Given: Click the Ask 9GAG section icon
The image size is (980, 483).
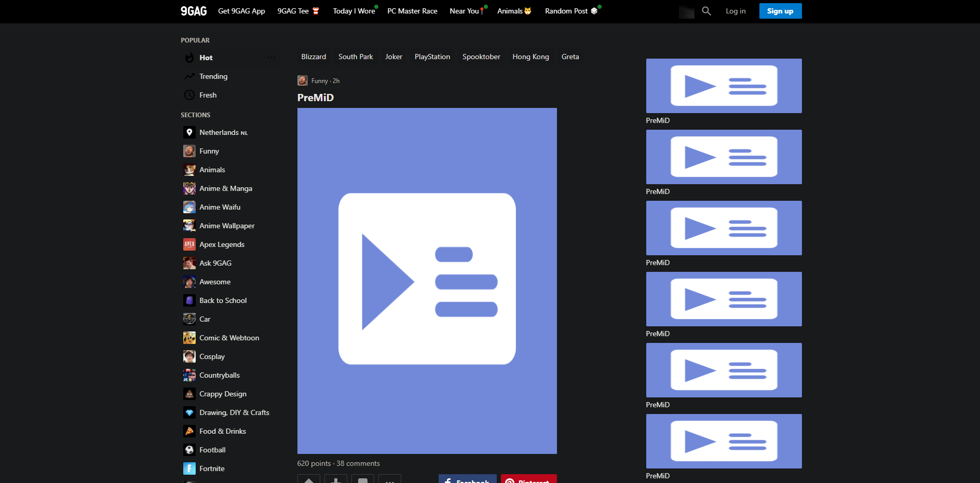Looking at the screenshot, I should point(189,263).
